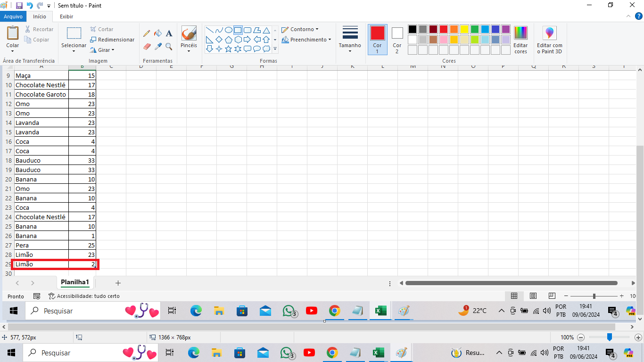The height and width of the screenshot is (362, 644).
Task: Pick the pink color swatch
Action: [x=444, y=40]
